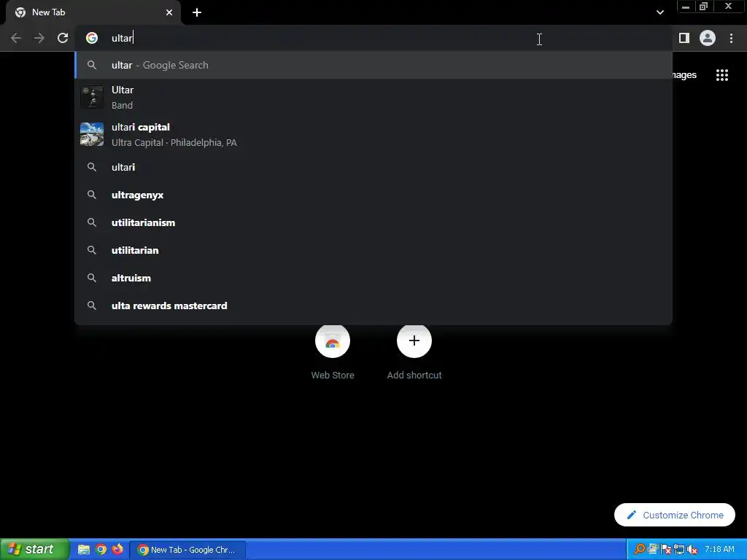Open the Images link
This screenshot has height=560, width=747.
pyautogui.click(x=684, y=75)
